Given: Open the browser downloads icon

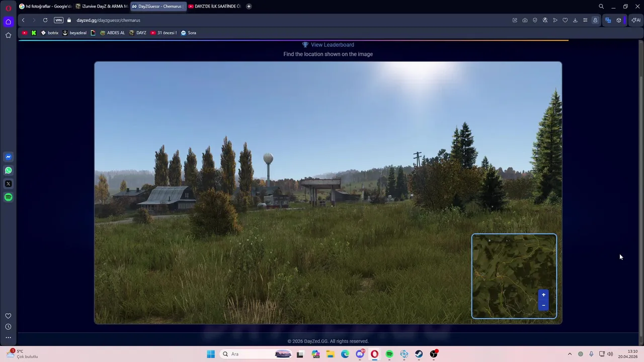Looking at the screenshot, I should point(575,20).
